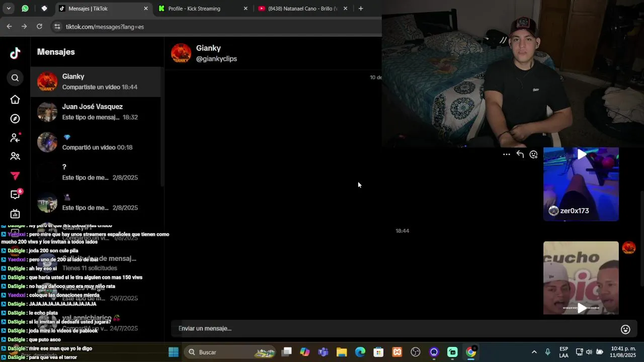
Task: Open OBS Studio from the taskbar
Action: click(416, 352)
